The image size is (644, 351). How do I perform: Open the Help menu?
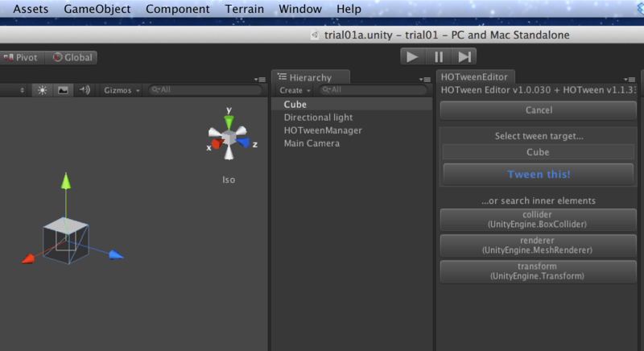coord(349,9)
